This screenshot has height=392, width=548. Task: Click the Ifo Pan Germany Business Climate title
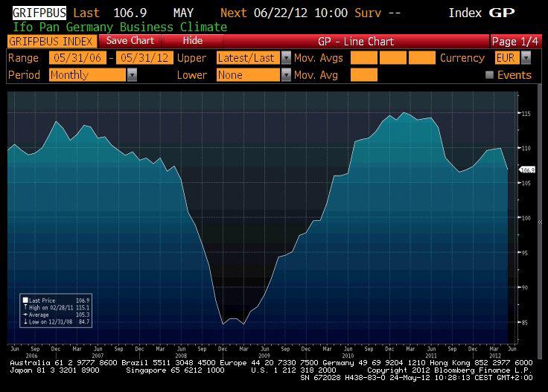120,27
